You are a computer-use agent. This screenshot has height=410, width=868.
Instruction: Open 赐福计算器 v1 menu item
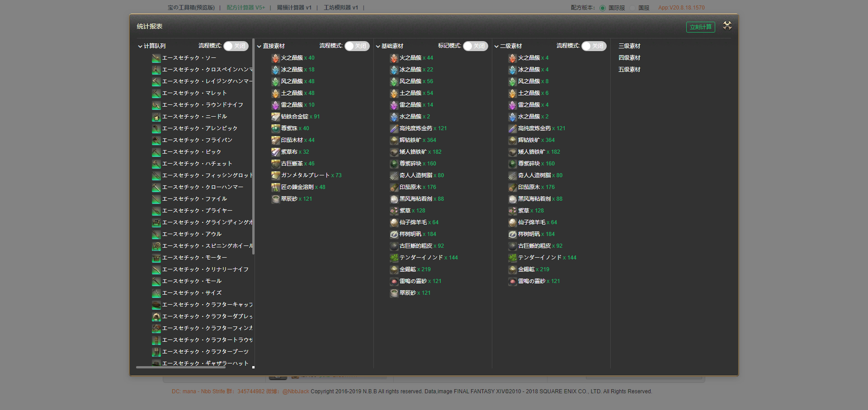coord(294,8)
